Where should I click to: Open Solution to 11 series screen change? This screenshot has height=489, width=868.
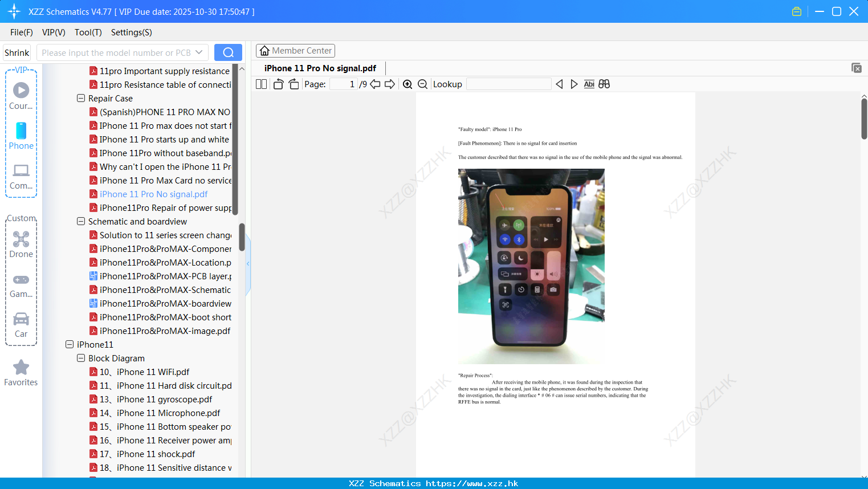coord(160,235)
